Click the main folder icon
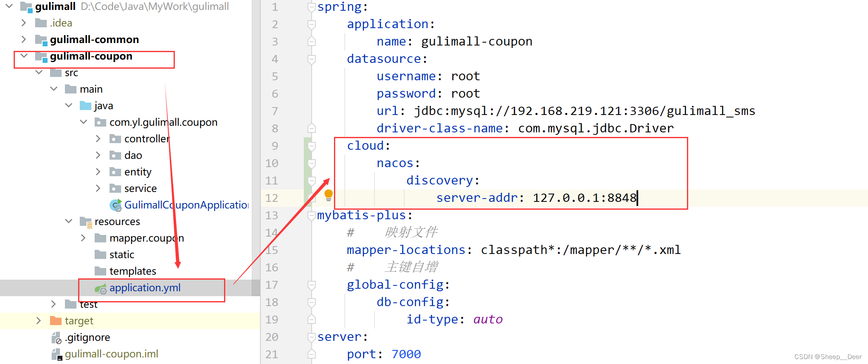 click(71, 89)
